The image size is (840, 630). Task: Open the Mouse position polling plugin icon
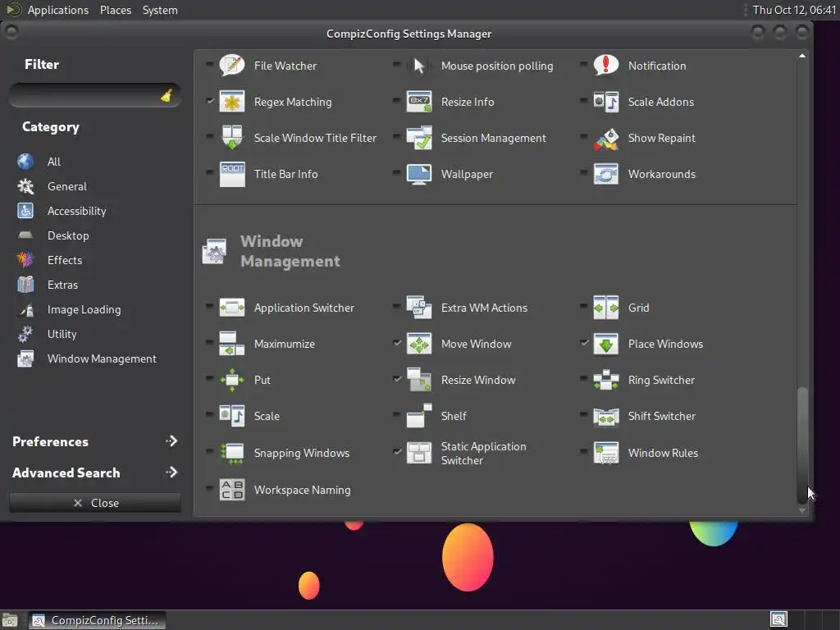click(x=419, y=66)
